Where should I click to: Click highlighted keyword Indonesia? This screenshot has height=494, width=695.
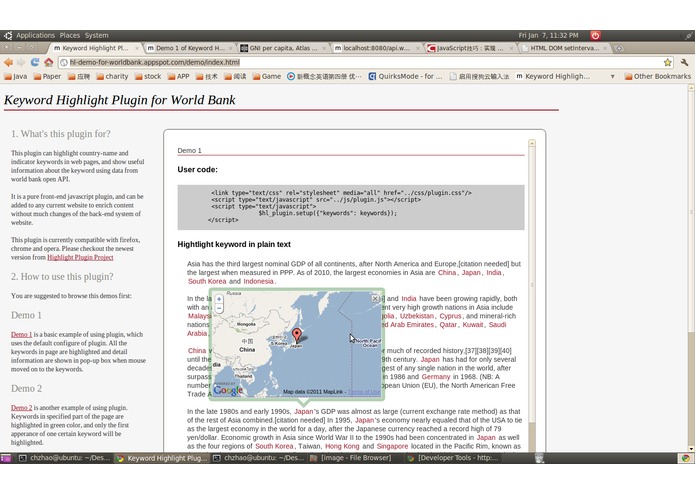click(258, 281)
